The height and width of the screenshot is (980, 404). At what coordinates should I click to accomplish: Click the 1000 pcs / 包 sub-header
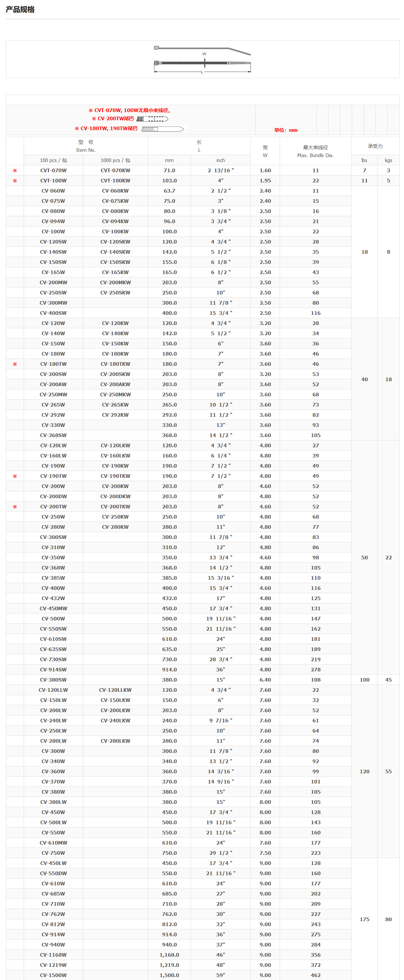[115, 160]
